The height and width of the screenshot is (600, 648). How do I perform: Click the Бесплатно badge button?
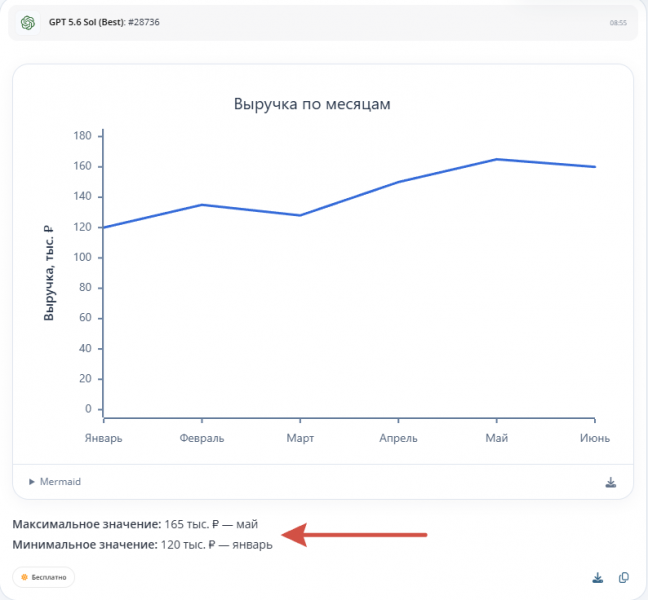tap(43, 577)
